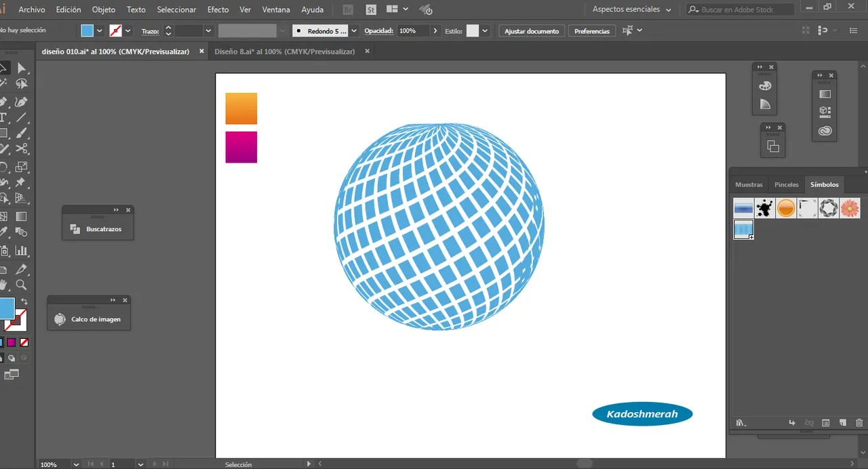Image resolution: width=868 pixels, height=469 pixels.
Task: Switch to Diseño 8.ai document tab
Action: (284, 52)
